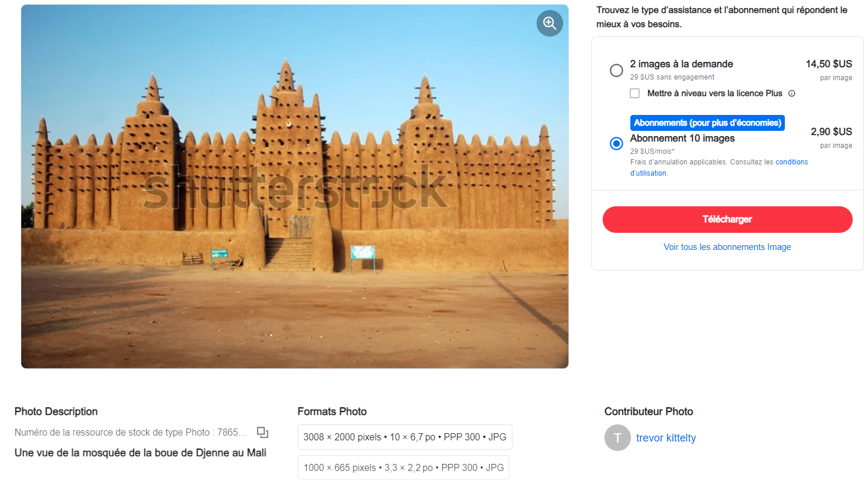The width and height of the screenshot is (868, 481).
Task: Click the photo title about the Djenne mosque
Action: (x=140, y=453)
